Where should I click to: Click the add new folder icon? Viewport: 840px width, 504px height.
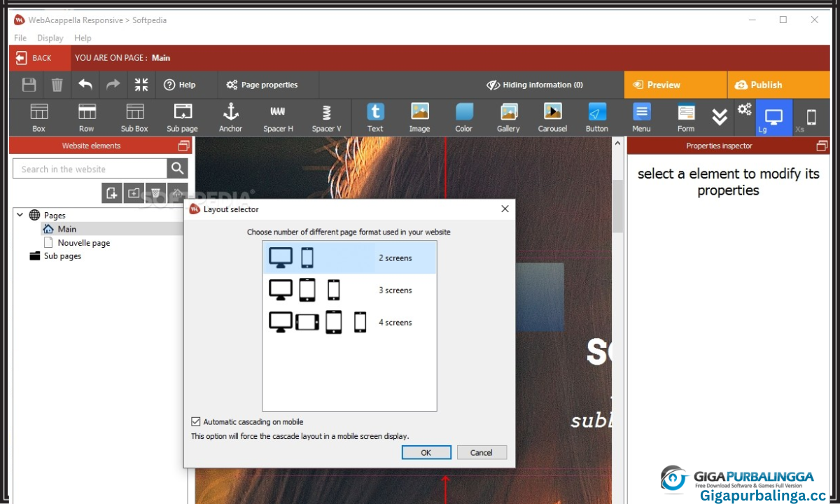click(134, 193)
